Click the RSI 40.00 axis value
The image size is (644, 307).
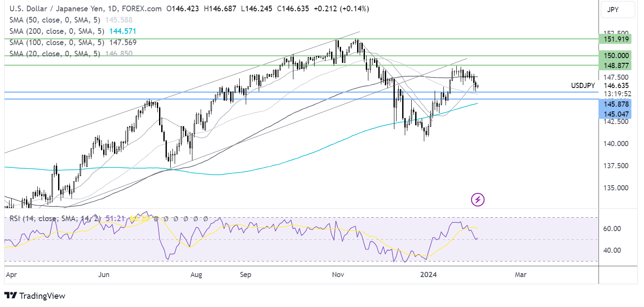613,250
